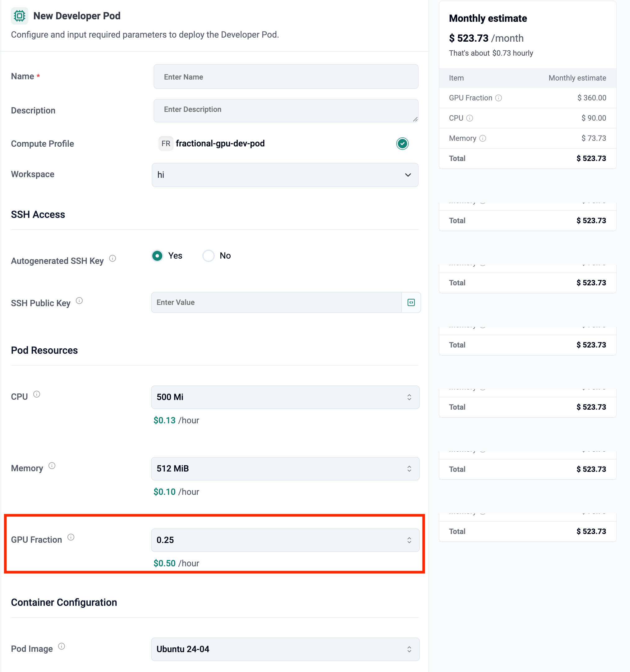Select No for Autogenerated SSH Key
The width and height of the screenshot is (630, 672).
(209, 256)
